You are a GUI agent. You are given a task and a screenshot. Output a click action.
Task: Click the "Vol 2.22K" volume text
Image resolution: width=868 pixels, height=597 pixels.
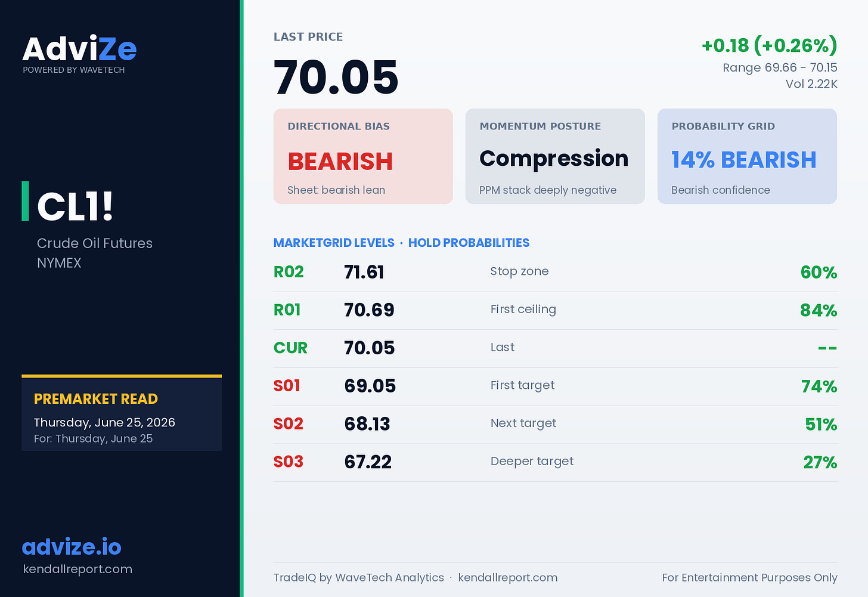(x=811, y=84)
